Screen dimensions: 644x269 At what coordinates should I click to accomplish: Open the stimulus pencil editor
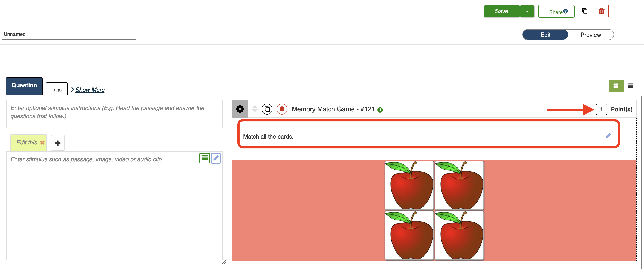click(x=216, y=158)
